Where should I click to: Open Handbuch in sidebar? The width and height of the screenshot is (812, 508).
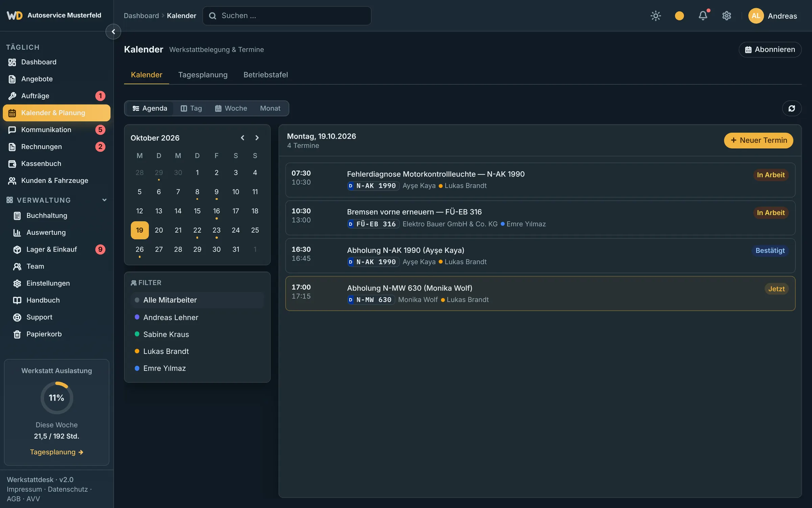pyautogui.click(x=59, y=300)
